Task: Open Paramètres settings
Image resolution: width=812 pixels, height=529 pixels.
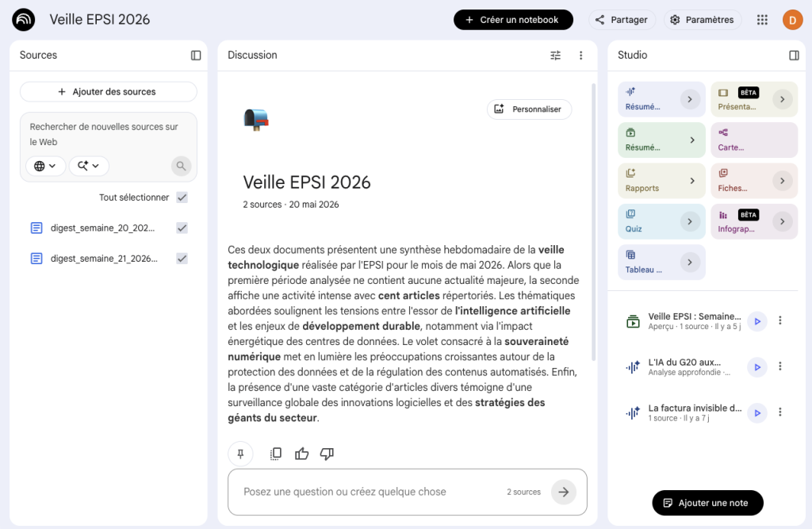Action: [x=703, y=20]
